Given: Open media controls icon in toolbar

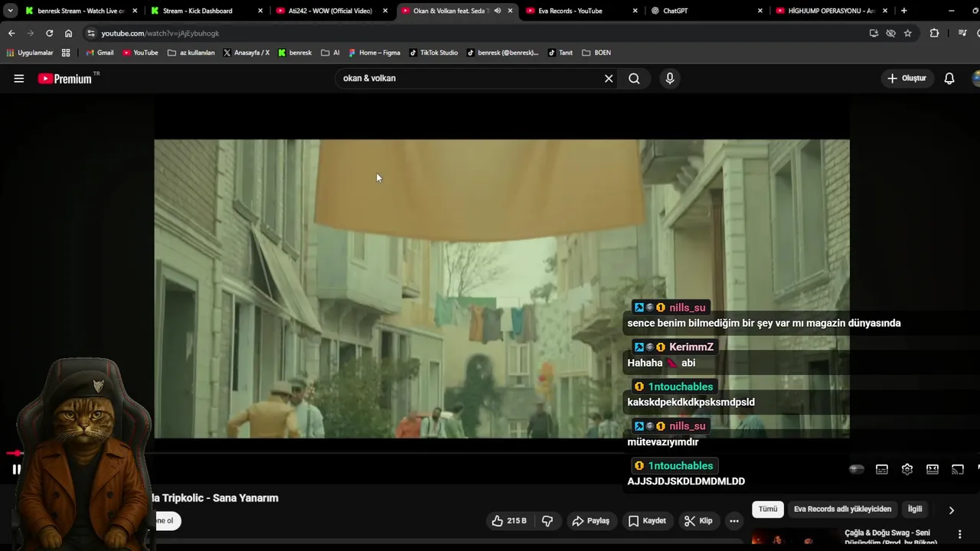Looking at the screenshot, I should pyautogui.click(x=962, y=33).
